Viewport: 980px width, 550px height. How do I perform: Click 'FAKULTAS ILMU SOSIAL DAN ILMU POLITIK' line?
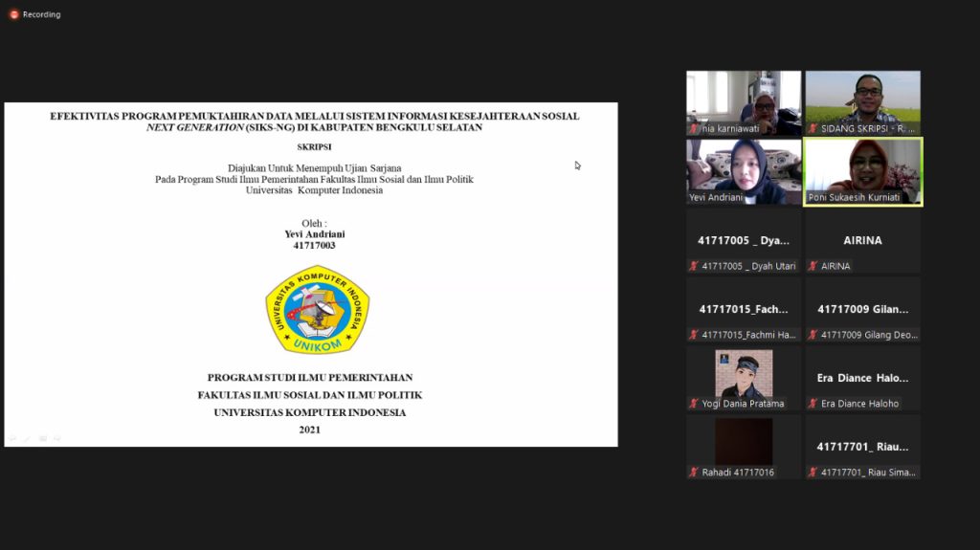310,395
